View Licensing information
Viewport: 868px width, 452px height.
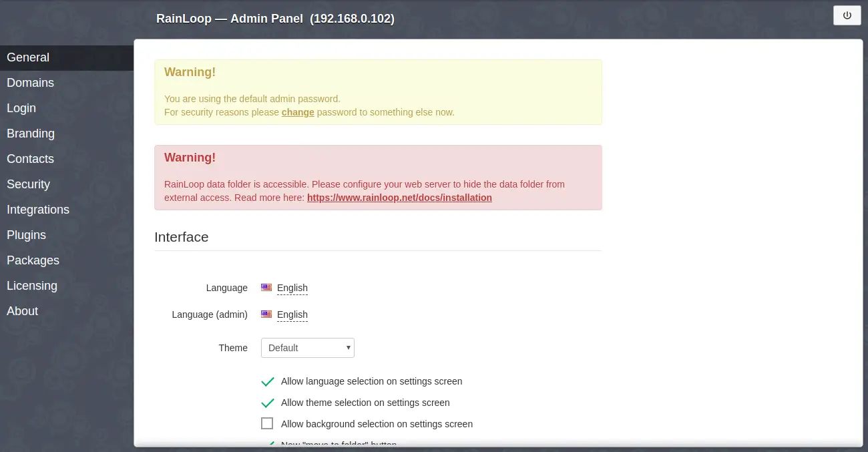(x=67, y=286)
